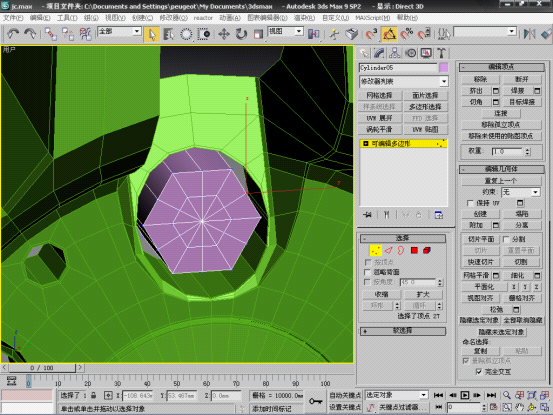Open the Utilities hammer panel icon
Viewport: 553px width, 415px height.
click(441, 53)
